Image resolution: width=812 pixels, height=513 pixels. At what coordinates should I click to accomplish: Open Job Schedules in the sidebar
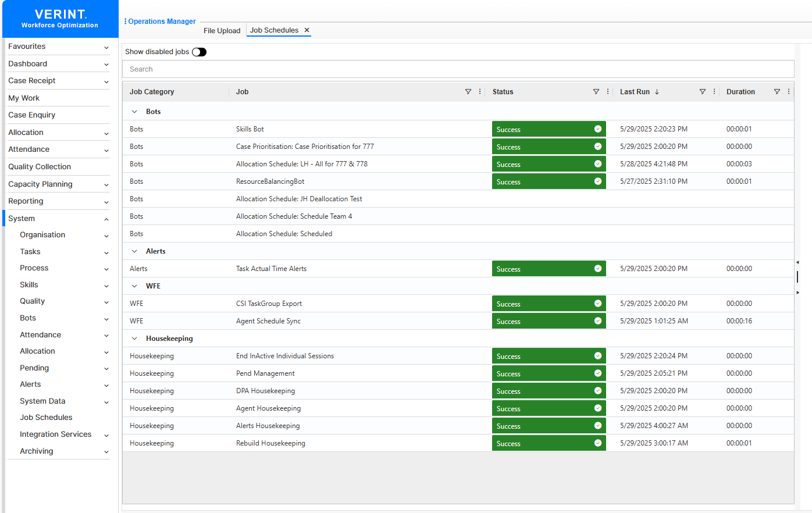pos(46,418)
